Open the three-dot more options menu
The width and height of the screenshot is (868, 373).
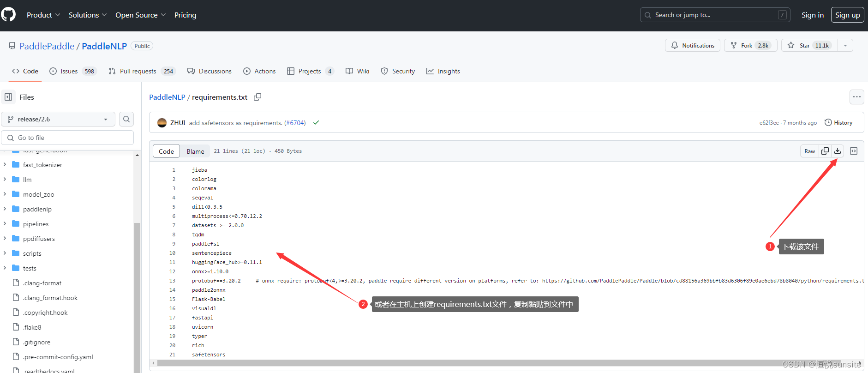pyautogui.click(x=857, y=97)
